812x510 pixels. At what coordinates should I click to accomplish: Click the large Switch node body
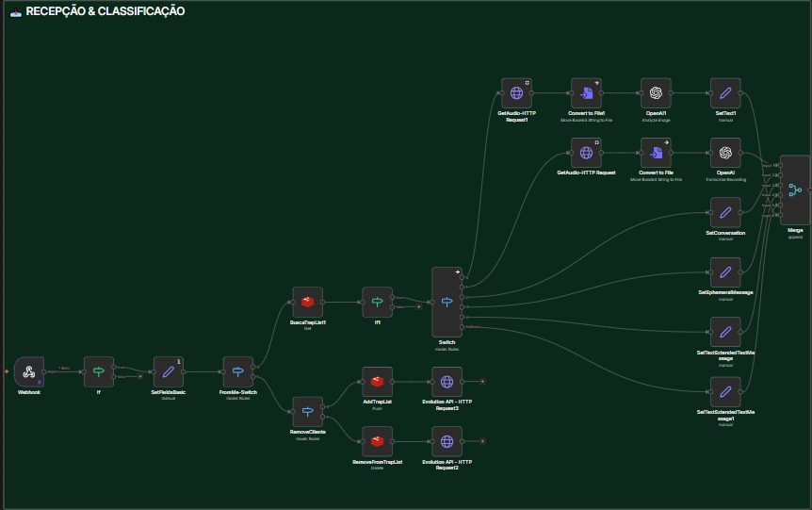coord(447,302)
